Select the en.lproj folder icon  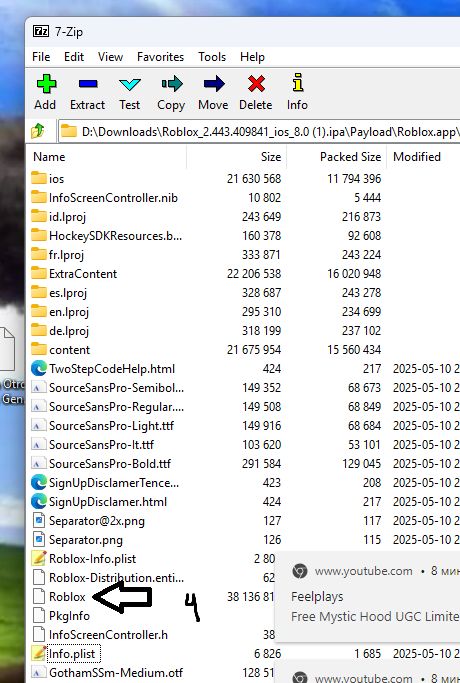39,311
